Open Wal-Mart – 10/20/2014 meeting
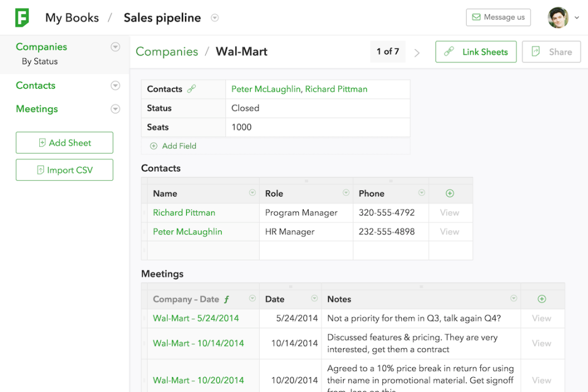This screenshot has width=588, height=392. tap(198, 380)
